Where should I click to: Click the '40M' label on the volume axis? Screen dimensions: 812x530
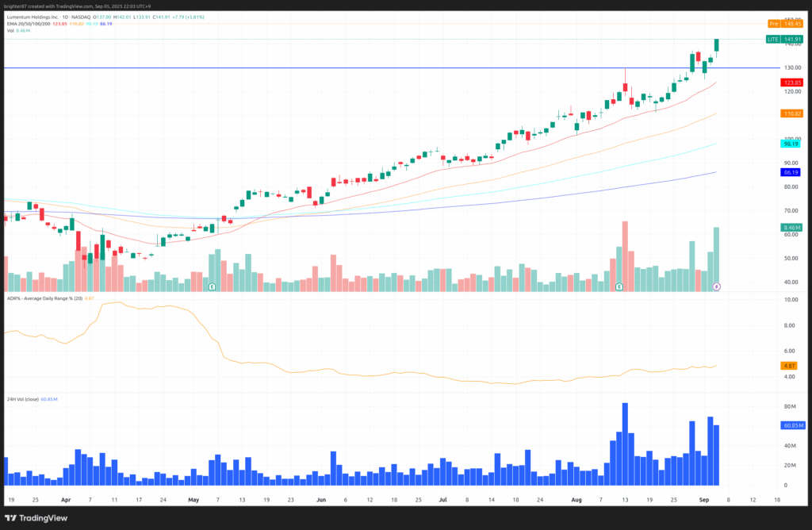pyautogui.click(x=790, y=446)
